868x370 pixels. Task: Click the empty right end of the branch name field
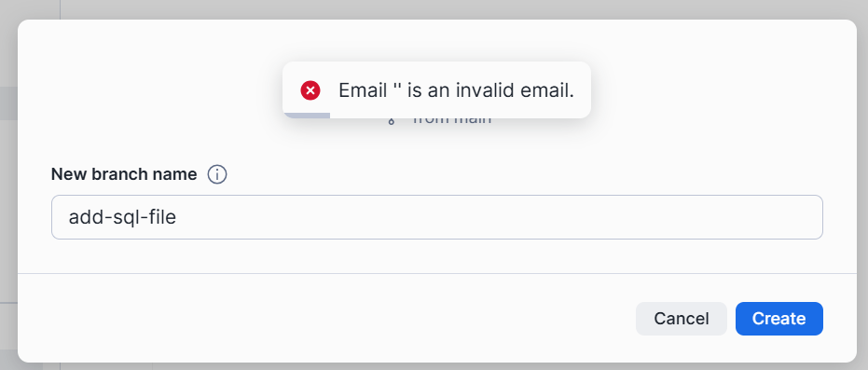click(720, 217)
